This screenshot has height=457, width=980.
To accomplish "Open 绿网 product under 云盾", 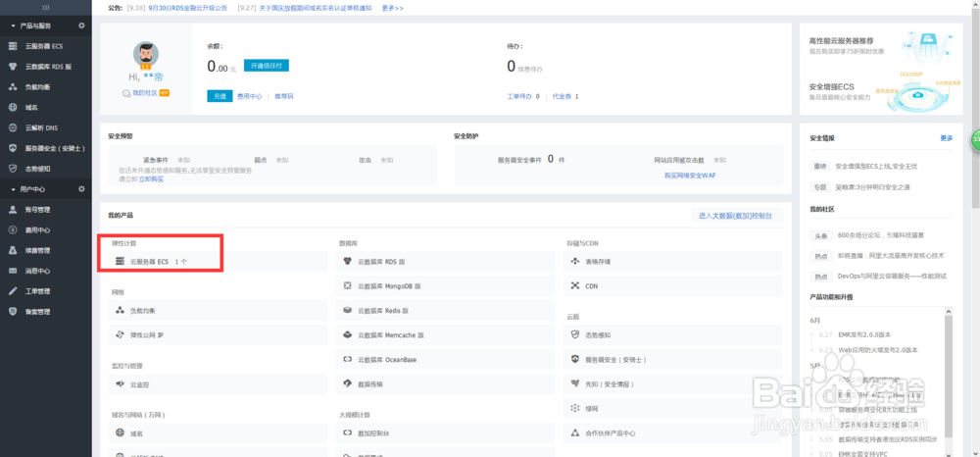I will coord(672,409).
